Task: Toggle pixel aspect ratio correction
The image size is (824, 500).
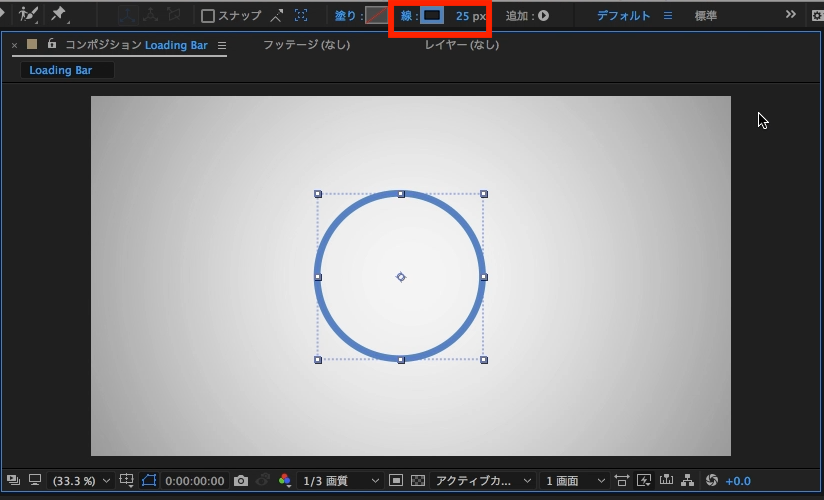Action: click(622, 480)
